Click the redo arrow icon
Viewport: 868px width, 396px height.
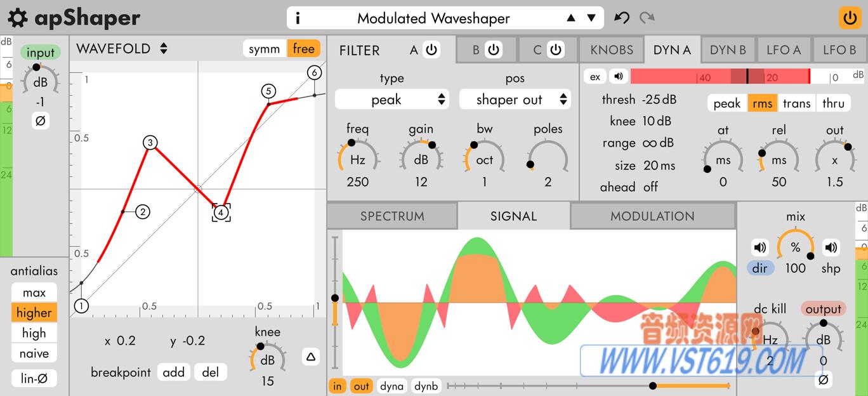pos(647,18)
